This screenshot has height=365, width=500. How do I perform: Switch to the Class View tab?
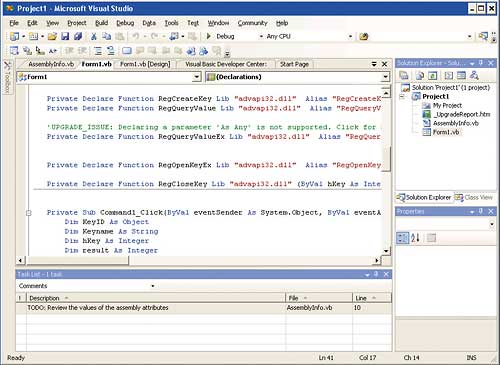click(x=474, y=197)
